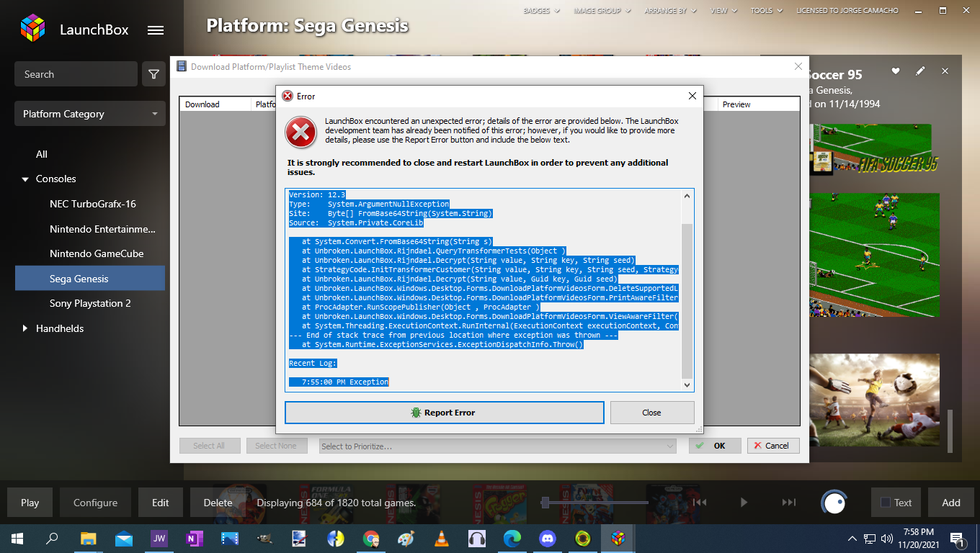Click the Play button
980x553 pixels.
(x=30, y=503)
